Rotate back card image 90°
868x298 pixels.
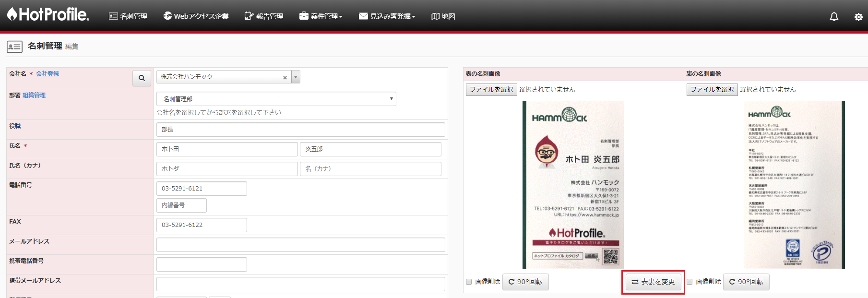coord(746,282)
